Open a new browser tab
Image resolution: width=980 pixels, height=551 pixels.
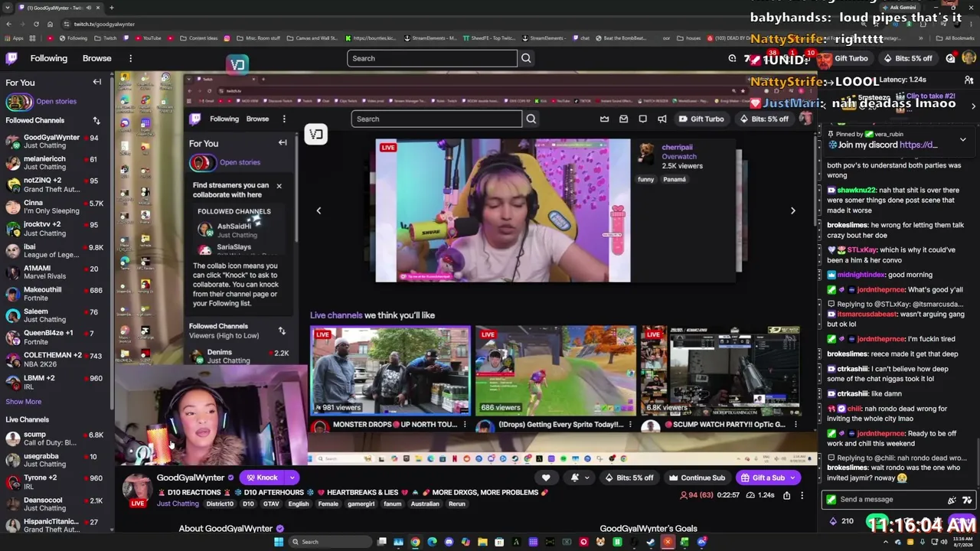pos(112,8)
